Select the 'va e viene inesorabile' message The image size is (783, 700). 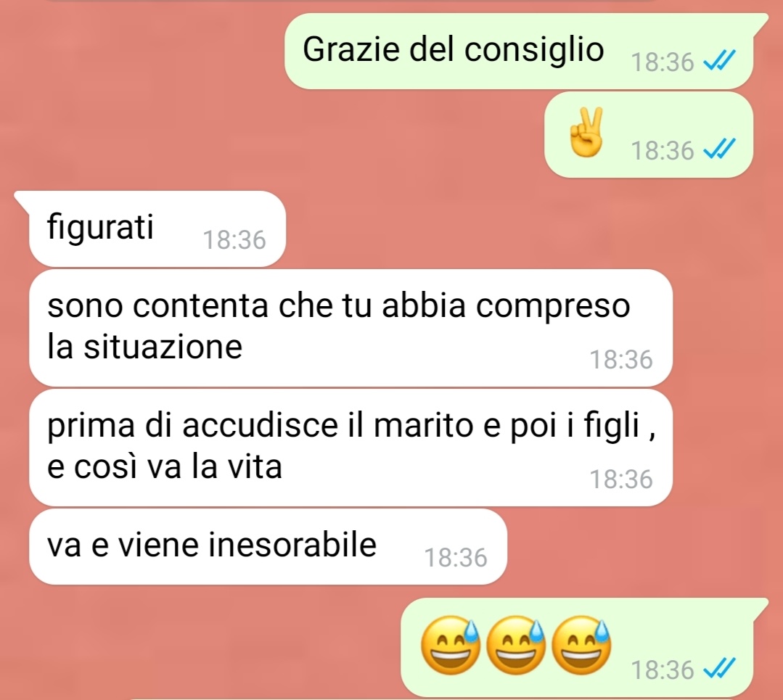tap(268, 547)
